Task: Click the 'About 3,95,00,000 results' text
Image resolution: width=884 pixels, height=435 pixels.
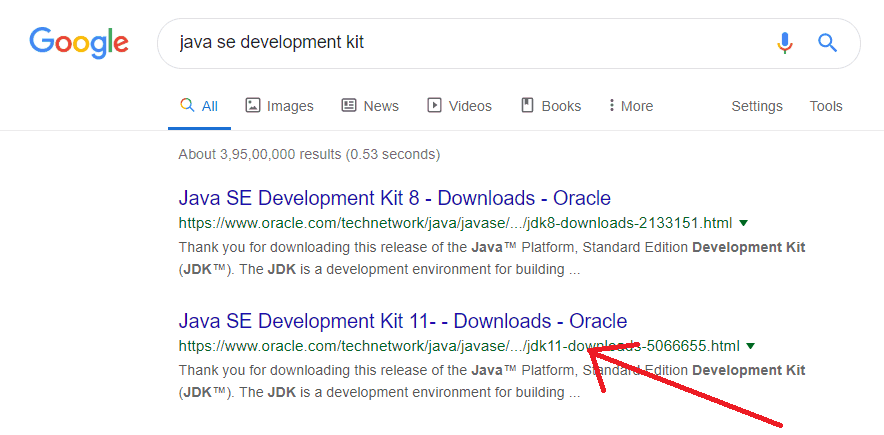Action: click(x=310, y=154)
